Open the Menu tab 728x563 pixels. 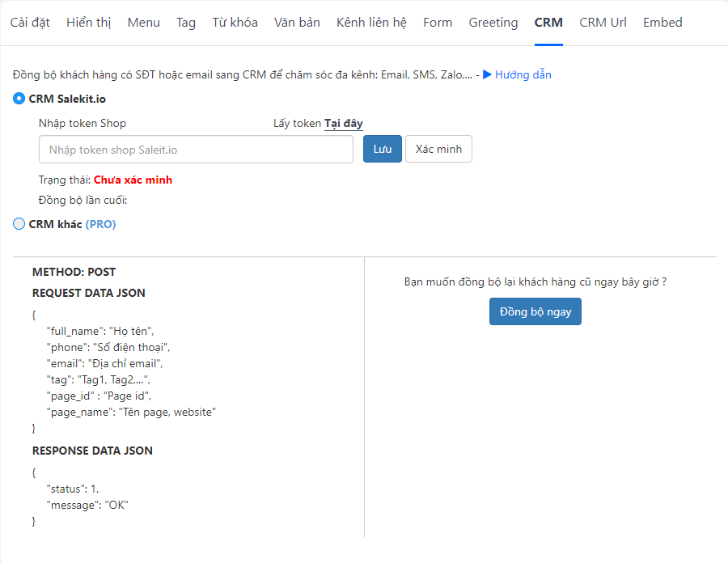click(143, 23)
